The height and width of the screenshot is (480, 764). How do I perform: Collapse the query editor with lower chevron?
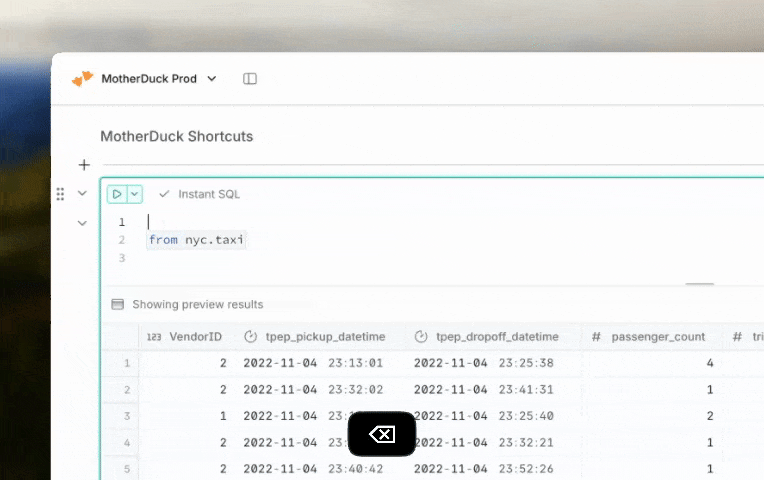click(83, 223)
